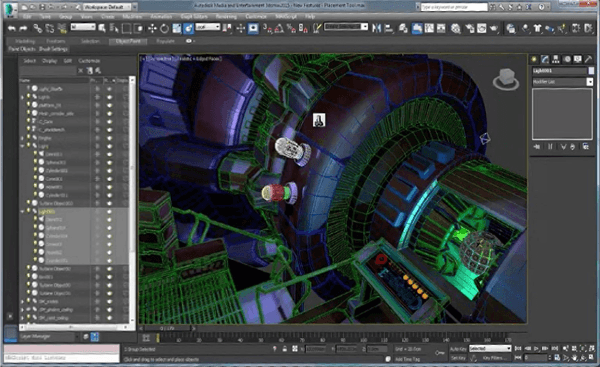The width and height of the screenshot is (600, 367).
Task: Open the selection filter dropdown
Action: coord(83,27)
